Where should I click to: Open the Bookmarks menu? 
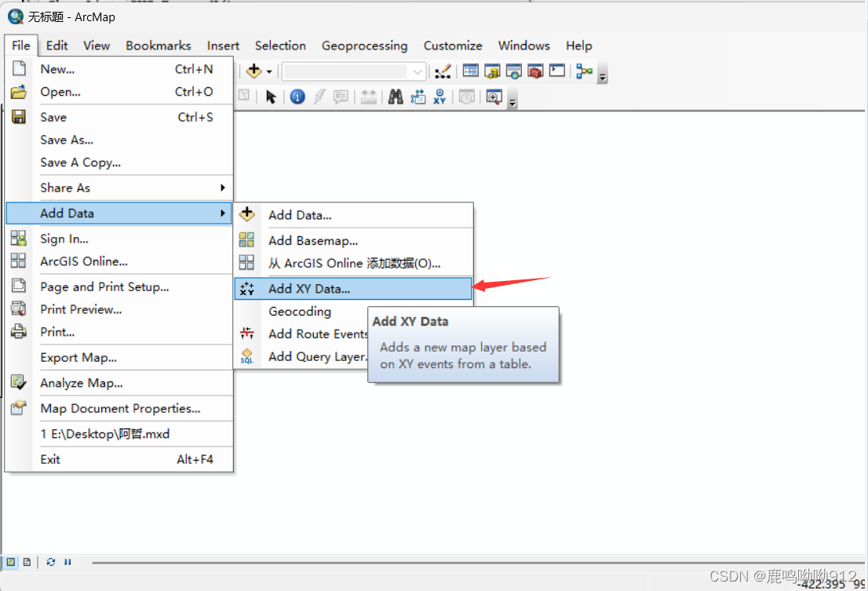point(159,46)
